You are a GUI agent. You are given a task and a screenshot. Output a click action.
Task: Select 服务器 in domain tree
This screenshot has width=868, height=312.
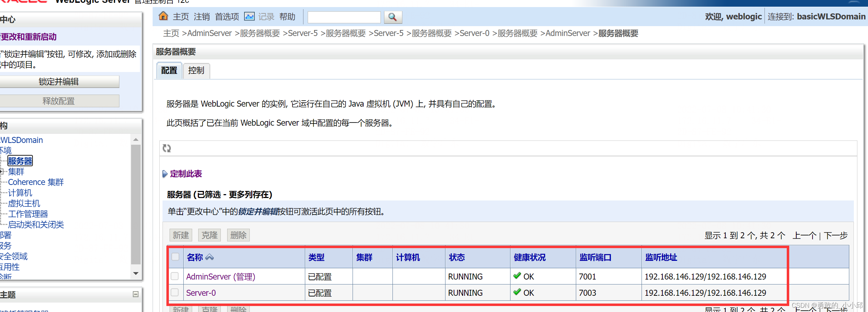[x=20, y=161]
